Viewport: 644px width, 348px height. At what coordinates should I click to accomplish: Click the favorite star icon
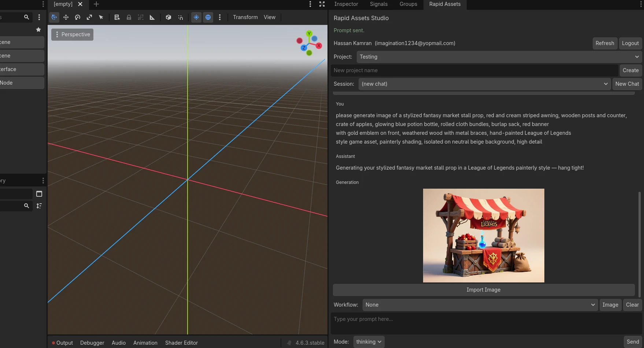[x=38, y=30]
